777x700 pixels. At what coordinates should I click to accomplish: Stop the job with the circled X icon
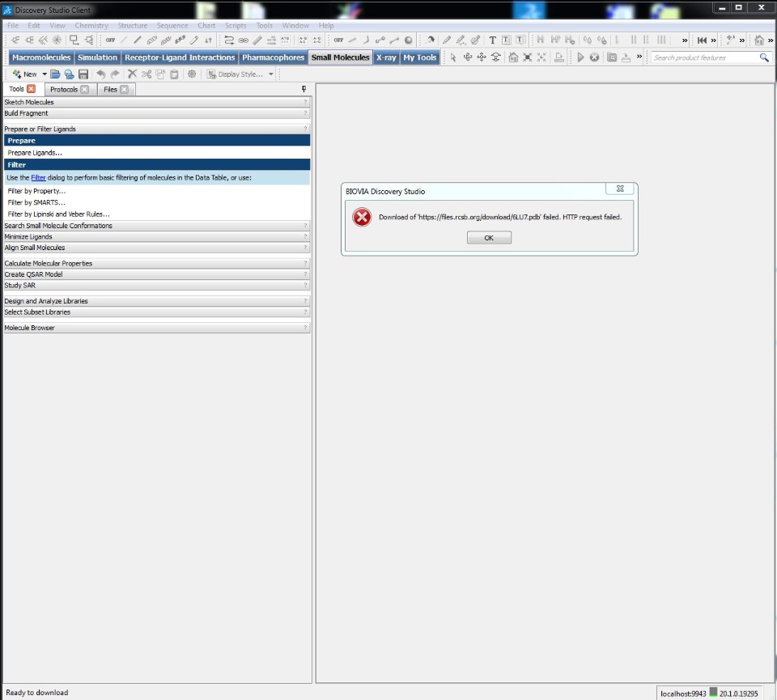coord(594,57)
